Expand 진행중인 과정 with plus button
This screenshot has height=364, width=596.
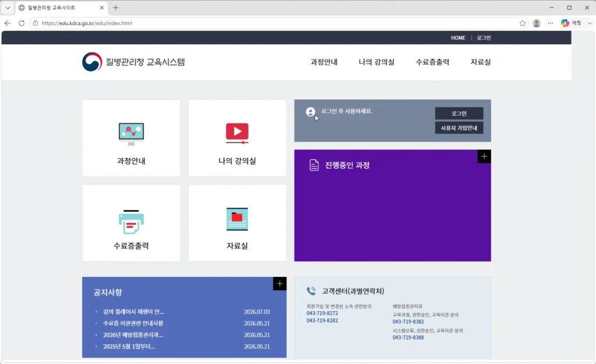(x=484, y=156)
